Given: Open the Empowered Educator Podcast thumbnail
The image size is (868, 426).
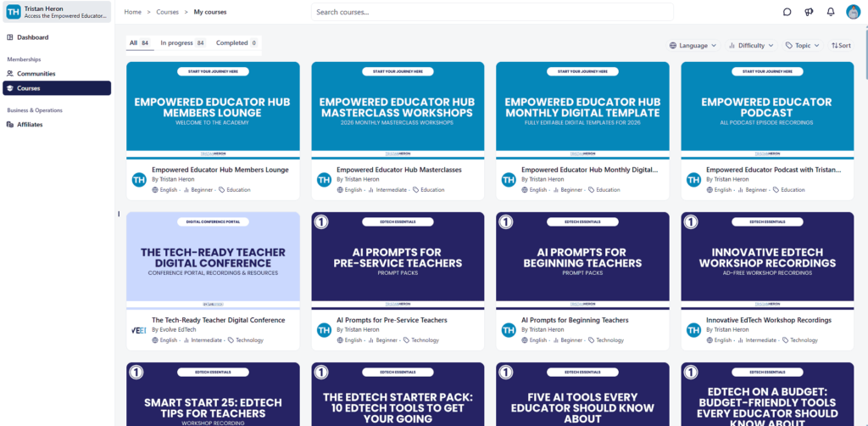Looking at the screenshot, I should 767,110.
